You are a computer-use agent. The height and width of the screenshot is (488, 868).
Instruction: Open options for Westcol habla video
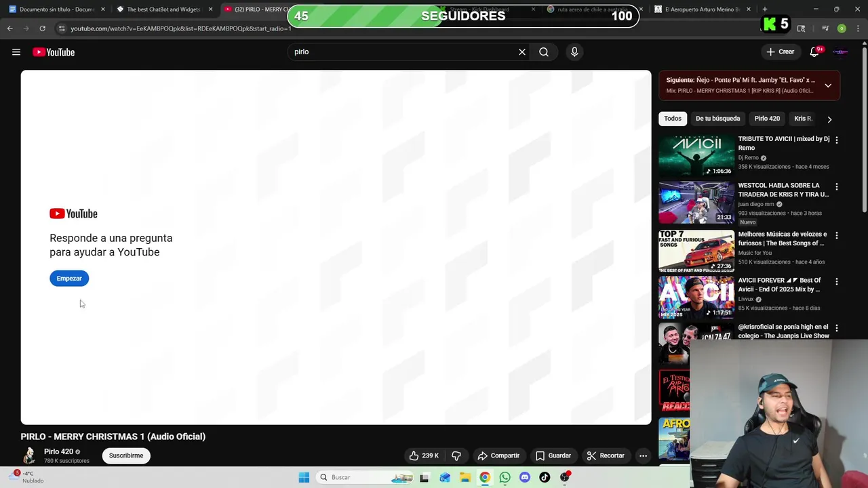(x=836, y=186)
